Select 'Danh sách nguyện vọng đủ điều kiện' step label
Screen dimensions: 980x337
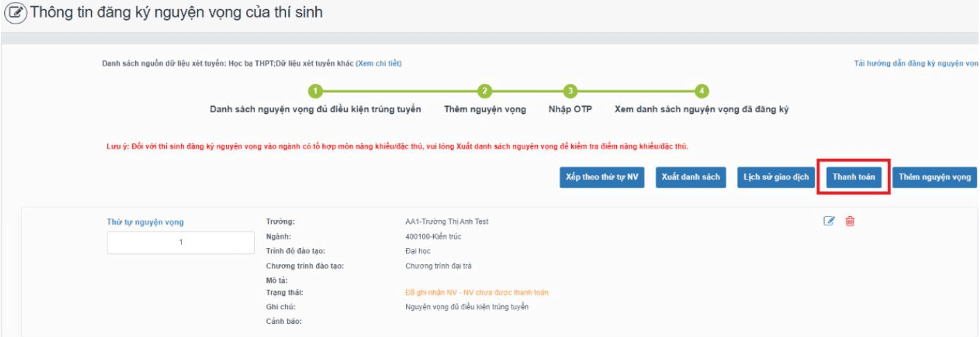pos(315,110)
